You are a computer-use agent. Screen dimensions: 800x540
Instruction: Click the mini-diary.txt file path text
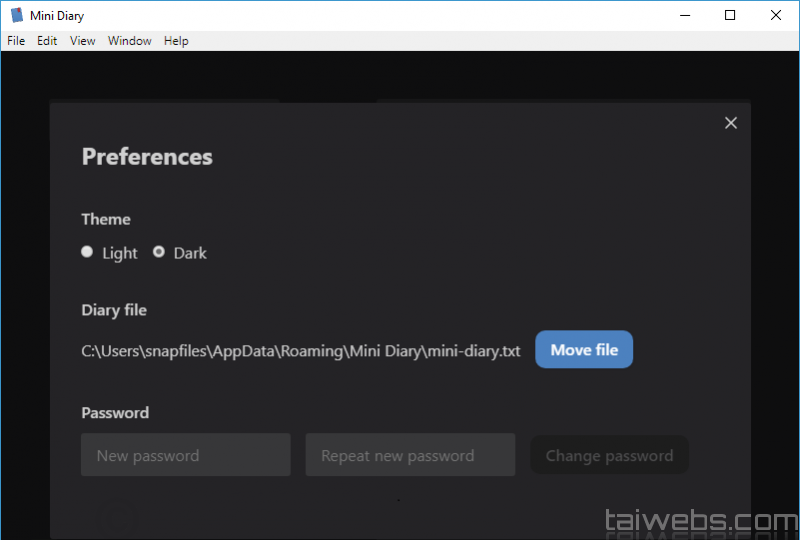300,351
